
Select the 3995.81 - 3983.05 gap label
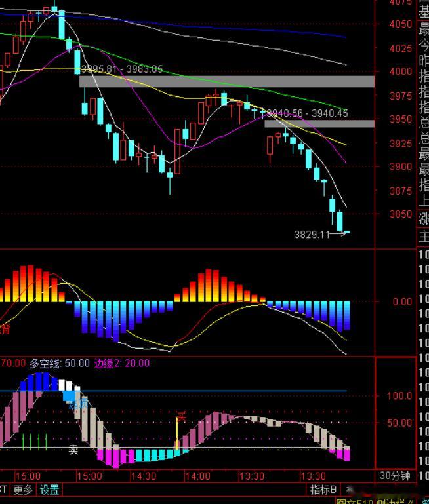pyautogui.click(x=122, y=69)
